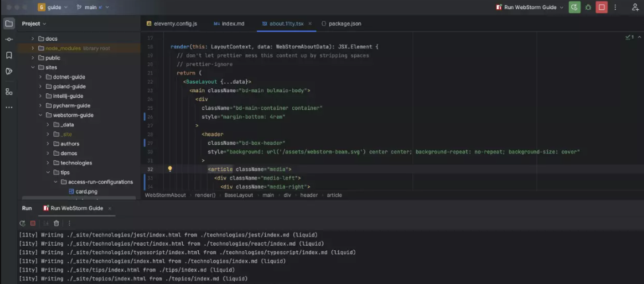Start debugging with the bug icon
This screenshot has height=284, width=644.
click(x=587, y=7)
